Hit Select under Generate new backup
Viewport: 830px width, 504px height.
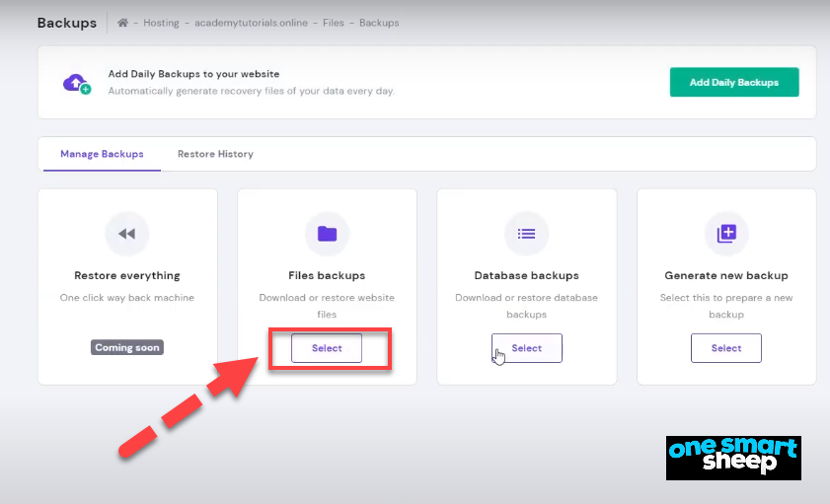pyautogui.click(x=726, y=348)
